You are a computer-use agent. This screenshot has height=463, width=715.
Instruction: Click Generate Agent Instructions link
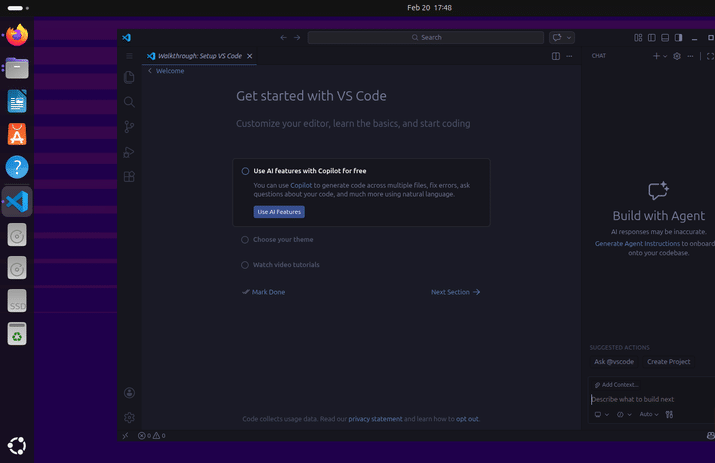coord(637,244)
